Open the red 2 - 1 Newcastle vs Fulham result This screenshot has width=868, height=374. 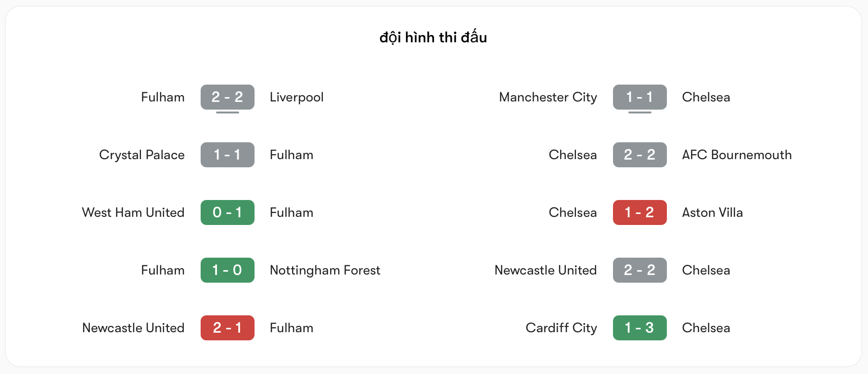click(227, 328)
